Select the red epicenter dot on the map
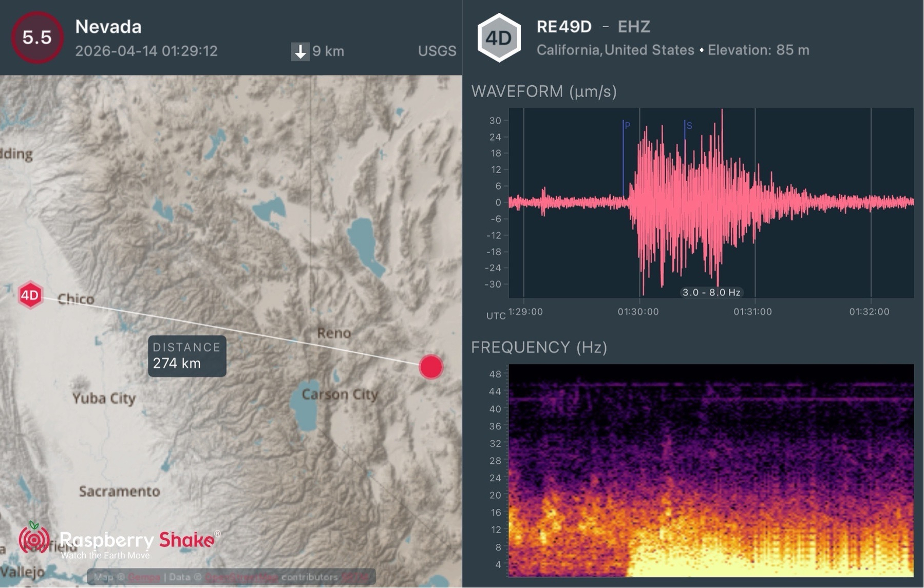 [x=430, y=367]
